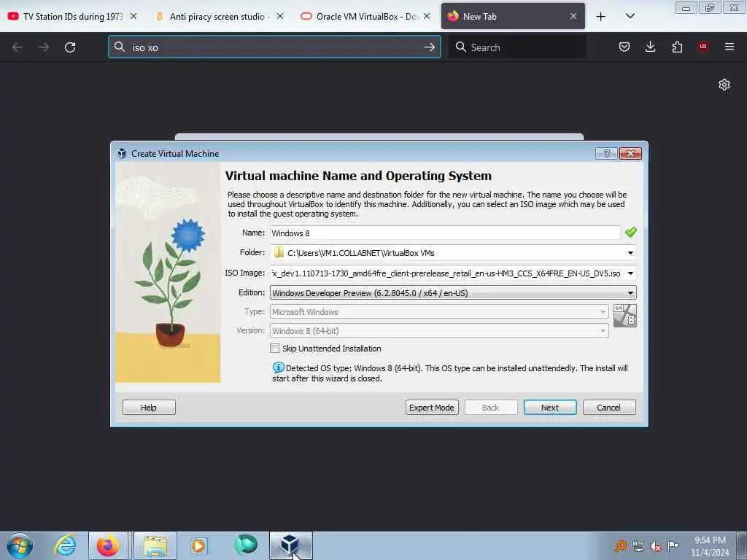
Task: Click the address bar containing iso xo
Action: click(x=274, y=47)
